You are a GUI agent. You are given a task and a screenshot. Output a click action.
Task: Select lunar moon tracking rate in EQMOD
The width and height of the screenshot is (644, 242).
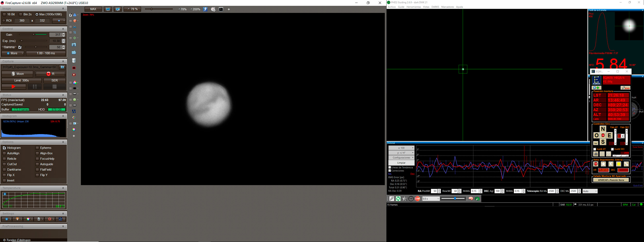[611, 164]
